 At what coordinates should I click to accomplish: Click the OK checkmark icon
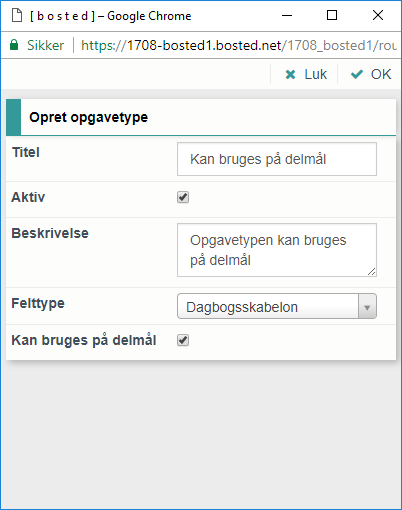tap(357, 74)
